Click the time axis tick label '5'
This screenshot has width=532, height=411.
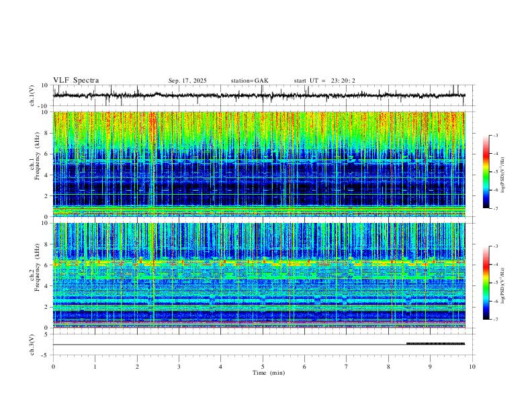coord(263,367)
